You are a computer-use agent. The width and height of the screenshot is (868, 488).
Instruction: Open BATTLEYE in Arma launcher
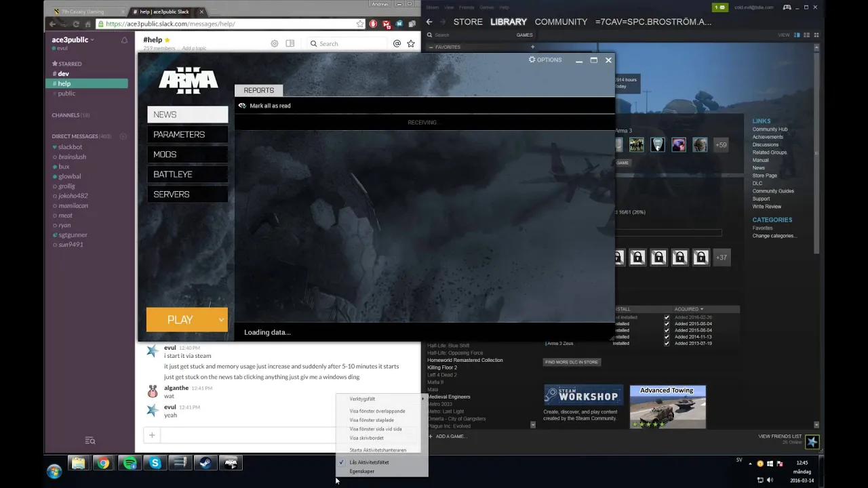pos(188,174)
